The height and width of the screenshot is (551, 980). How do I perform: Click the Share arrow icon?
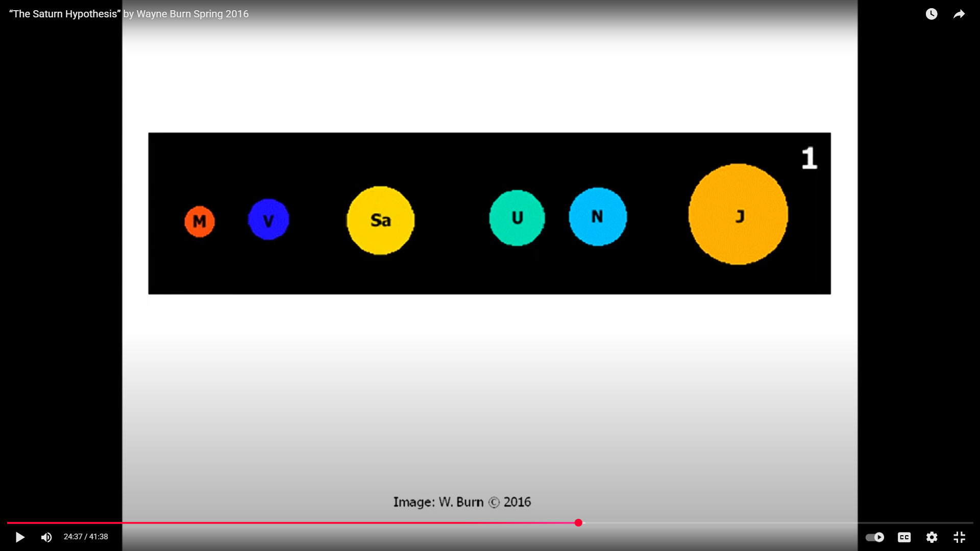959,14
